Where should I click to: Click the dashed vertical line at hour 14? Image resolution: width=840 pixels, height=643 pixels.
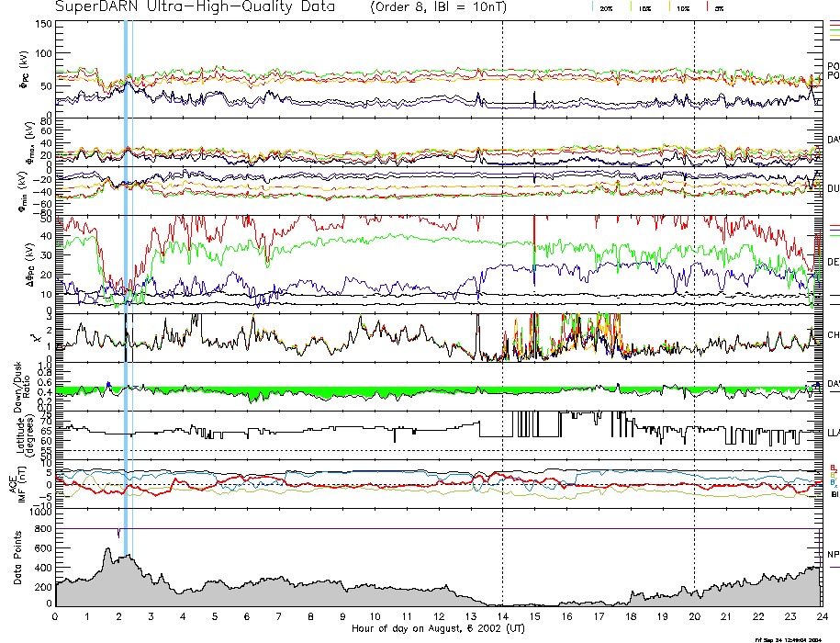coord(502,276)
